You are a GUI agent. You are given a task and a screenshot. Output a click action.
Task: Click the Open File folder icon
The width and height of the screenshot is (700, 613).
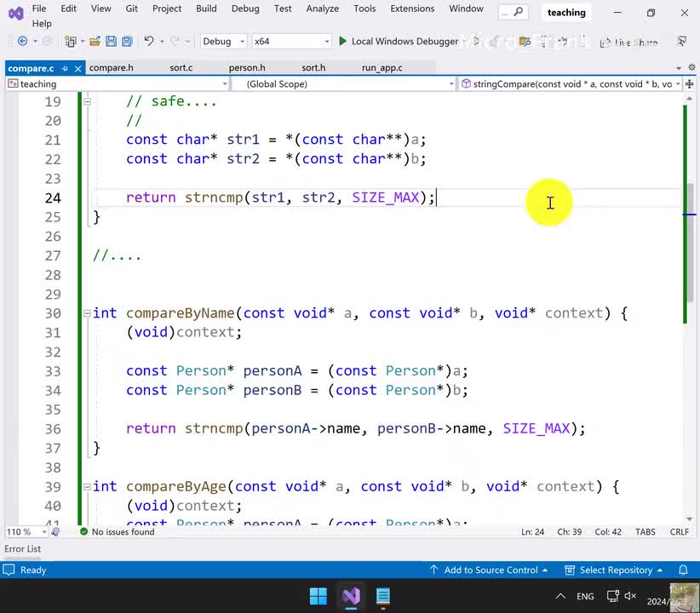coord(95,42)
